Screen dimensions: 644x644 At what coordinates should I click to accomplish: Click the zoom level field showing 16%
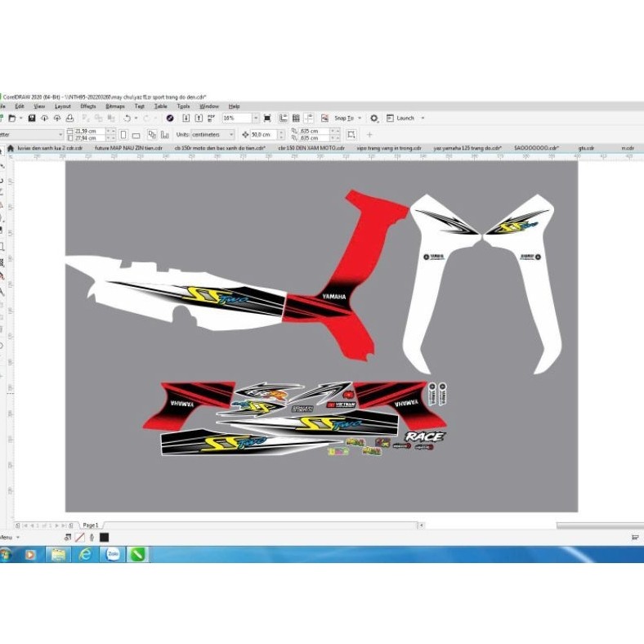pyautogui.click(x=237, y=119)
